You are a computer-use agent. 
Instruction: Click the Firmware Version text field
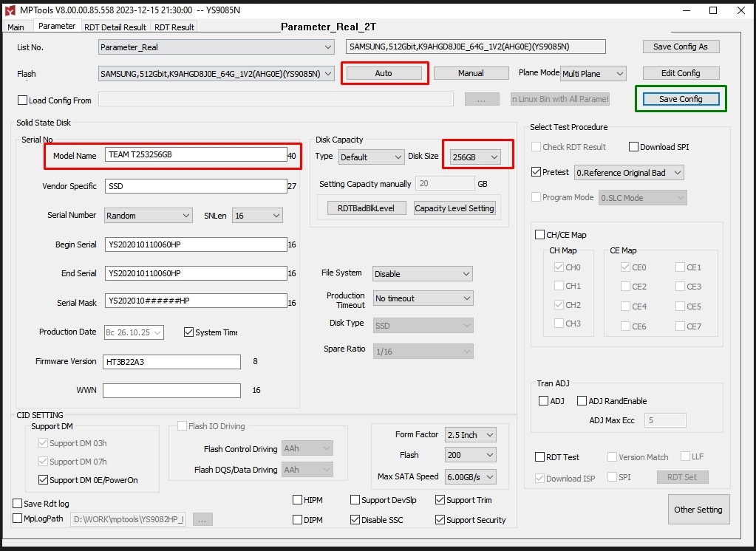172,362
